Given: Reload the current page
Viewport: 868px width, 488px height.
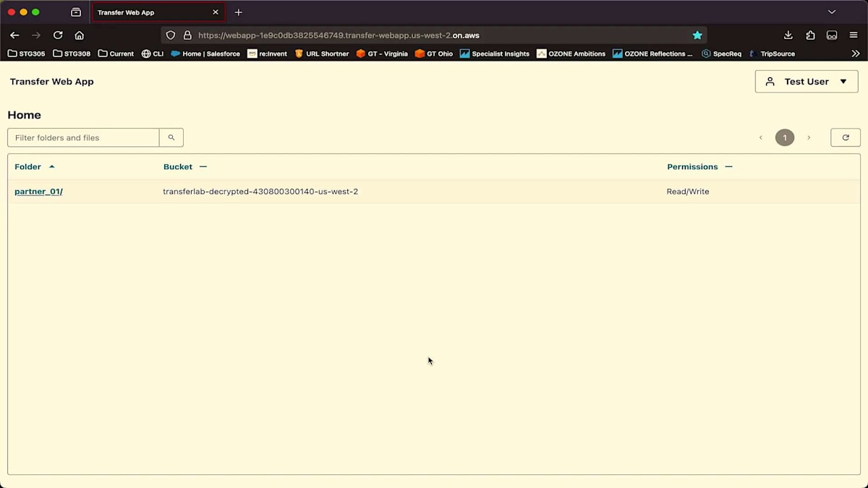Looking at the screenshot, I should (58, 35).
